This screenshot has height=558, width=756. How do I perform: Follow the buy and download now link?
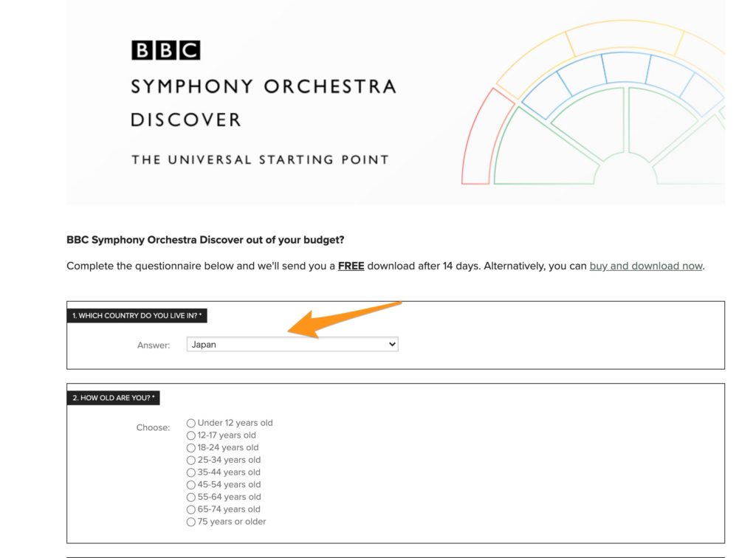(646, 266)
